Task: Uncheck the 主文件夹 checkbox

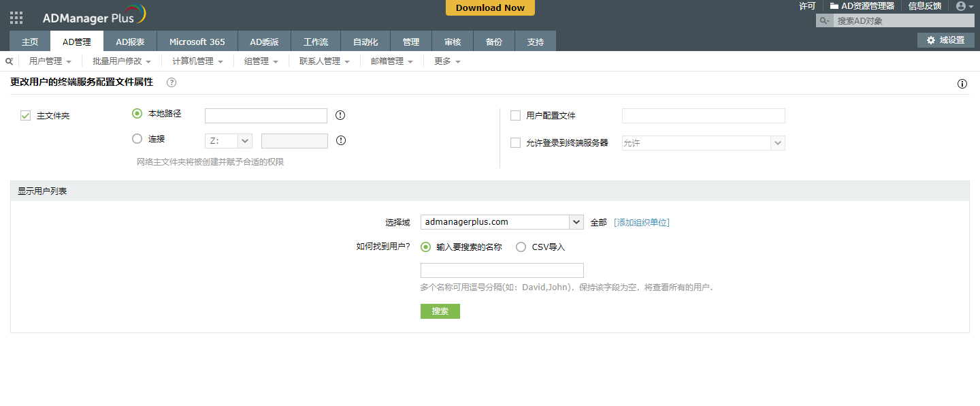Action: [x=26, y=116]
